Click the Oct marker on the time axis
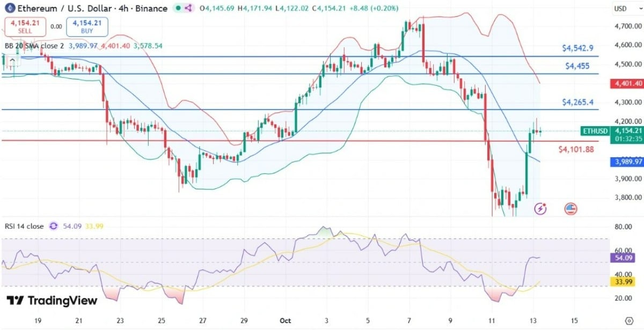This screenshot has height=330, width=644. coord(284,321)
